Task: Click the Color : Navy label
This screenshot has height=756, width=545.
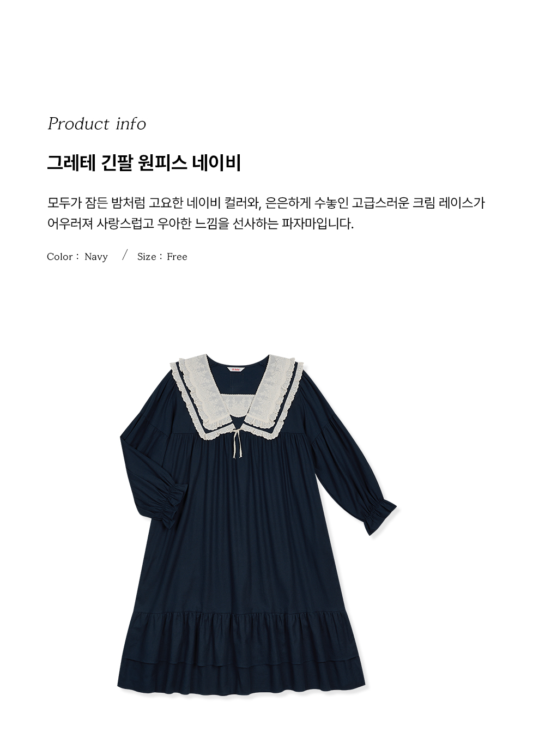Action: pos(77,257)
